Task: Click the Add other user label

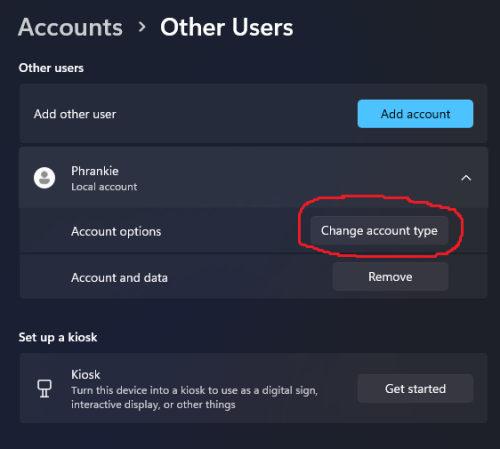Action: coord(75,114)
